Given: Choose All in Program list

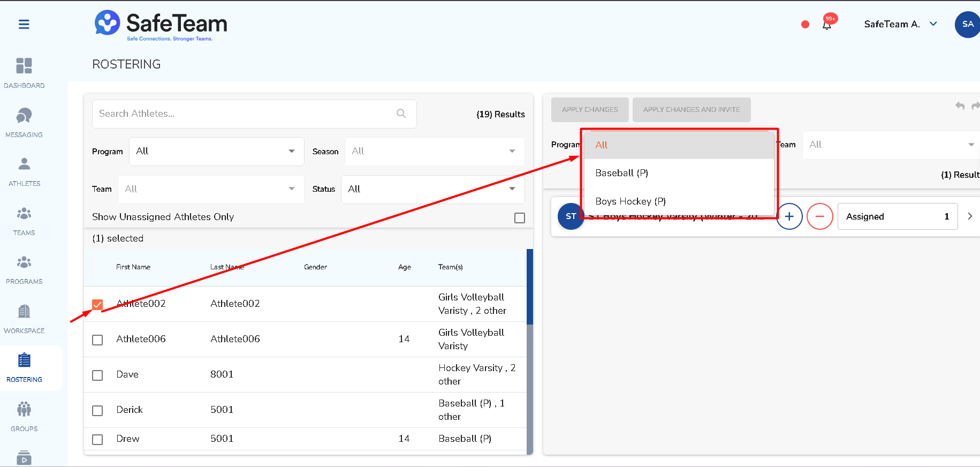Looking at the screenshot, I should point(679,145).
